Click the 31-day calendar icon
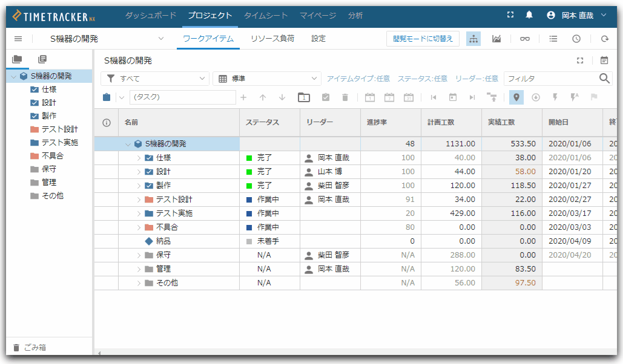 click(409, 97)
